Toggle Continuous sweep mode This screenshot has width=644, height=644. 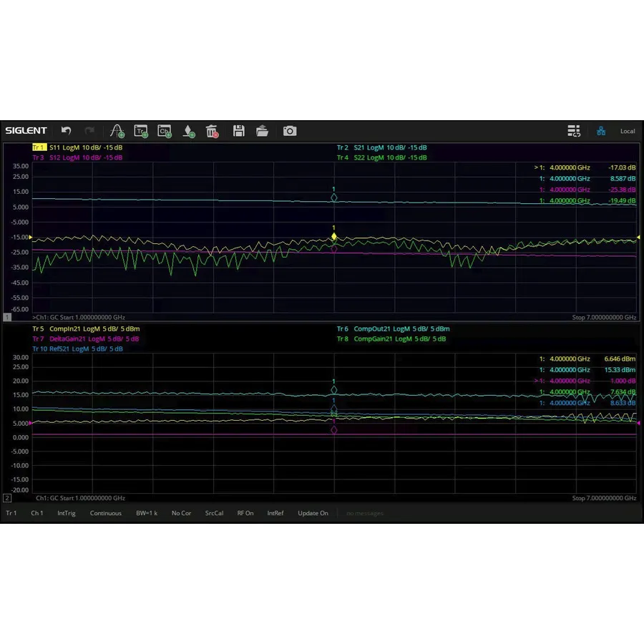coord(106,513)
